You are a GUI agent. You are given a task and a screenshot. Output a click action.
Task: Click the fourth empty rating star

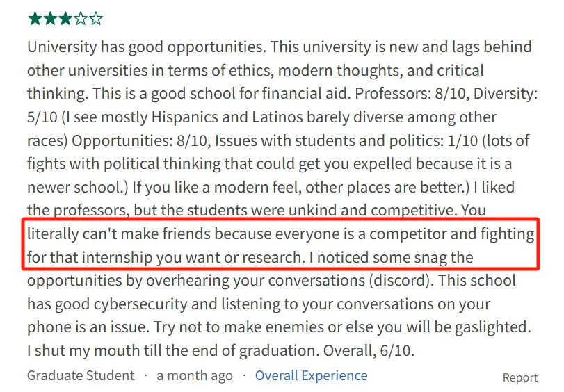(81, 19)
